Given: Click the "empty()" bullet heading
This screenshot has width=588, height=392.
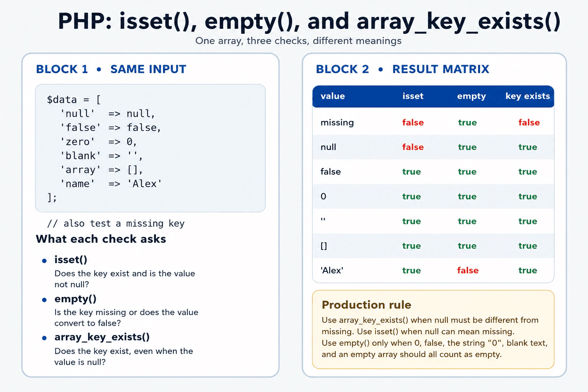Looking at the screenshot, I should coord(75,299).
